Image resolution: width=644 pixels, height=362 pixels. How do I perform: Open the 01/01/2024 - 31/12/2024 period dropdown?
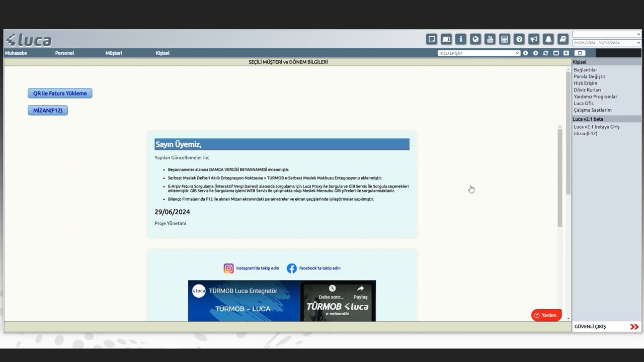607,43
